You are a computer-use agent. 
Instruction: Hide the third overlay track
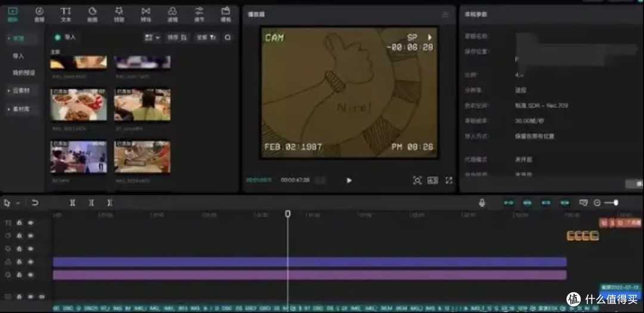pos(30,249)
